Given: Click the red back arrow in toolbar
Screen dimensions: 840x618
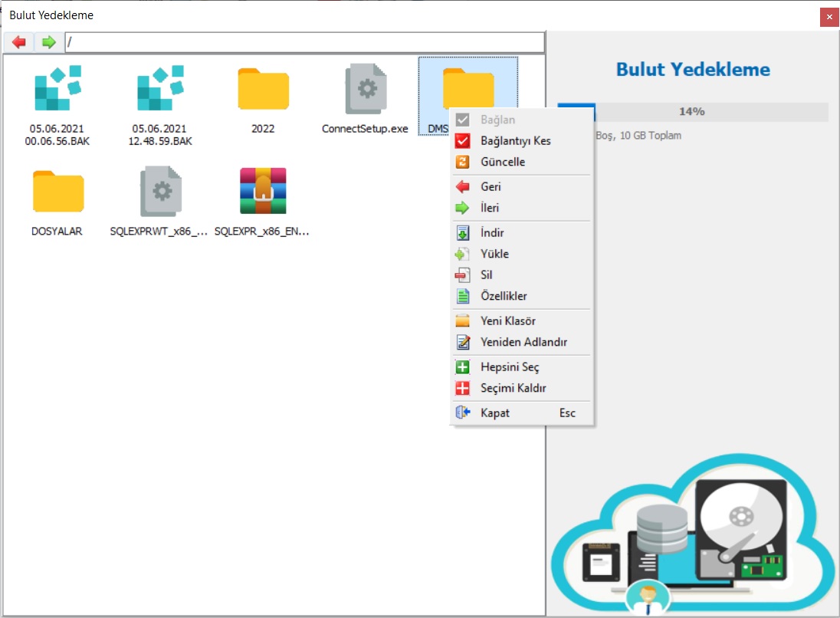Looking at the screenshot, I should [19, 42].
